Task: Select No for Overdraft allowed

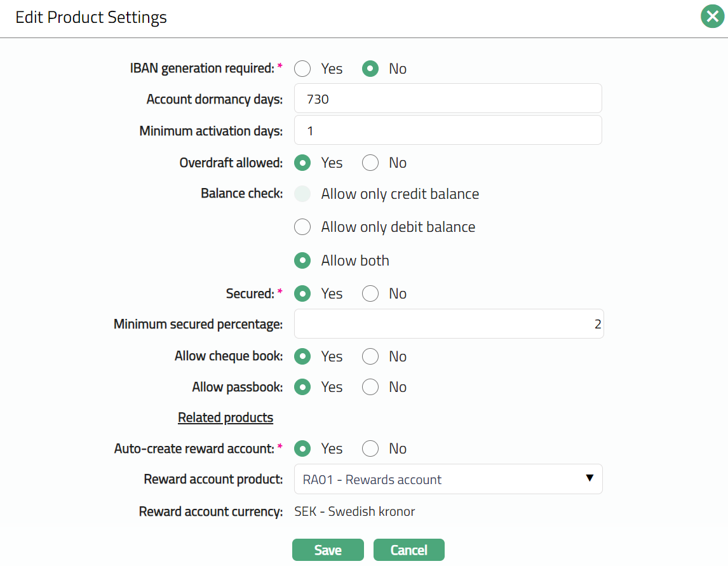Action: point(370,163)
